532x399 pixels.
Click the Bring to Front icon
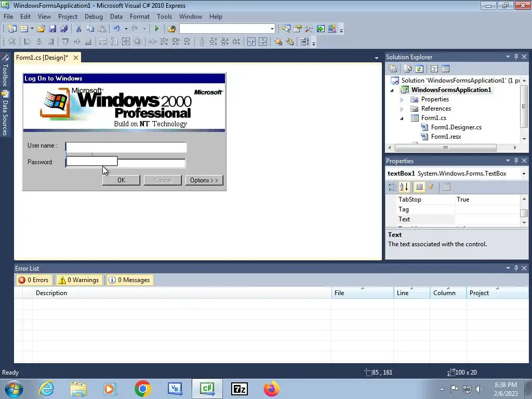(x=278, y=42)
